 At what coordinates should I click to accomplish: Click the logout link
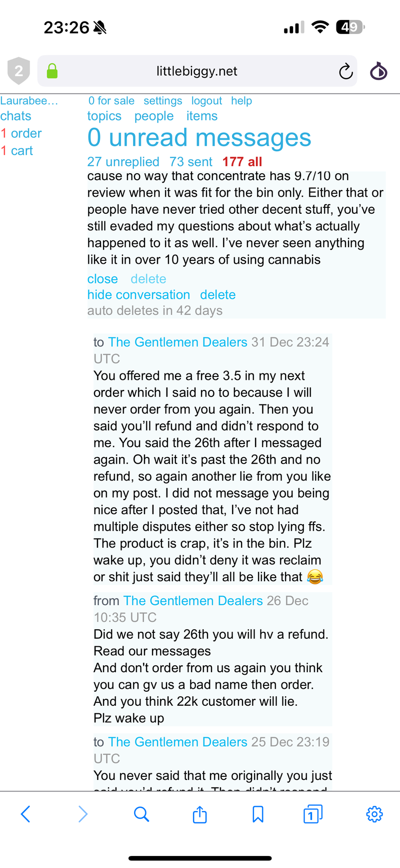point(206,101)
